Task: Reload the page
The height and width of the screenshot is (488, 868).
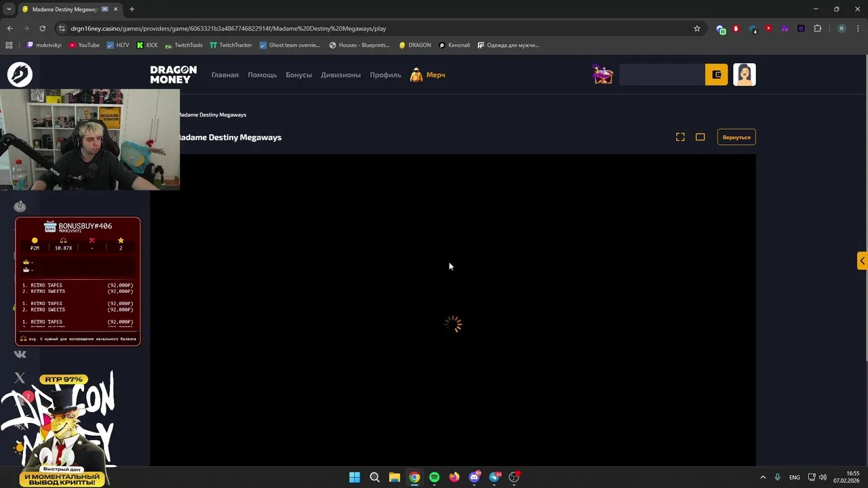Action: click(x=42, y=28)
